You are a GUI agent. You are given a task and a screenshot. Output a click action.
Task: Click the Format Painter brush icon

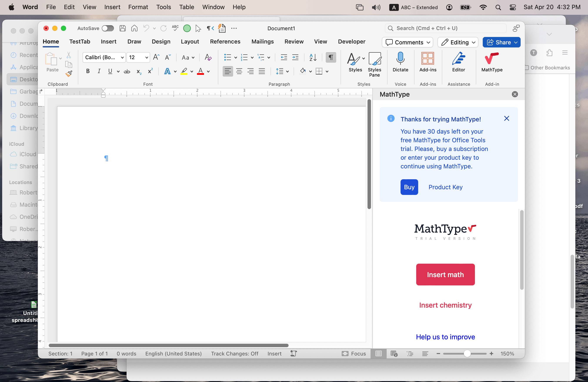(x=69, y=73)
